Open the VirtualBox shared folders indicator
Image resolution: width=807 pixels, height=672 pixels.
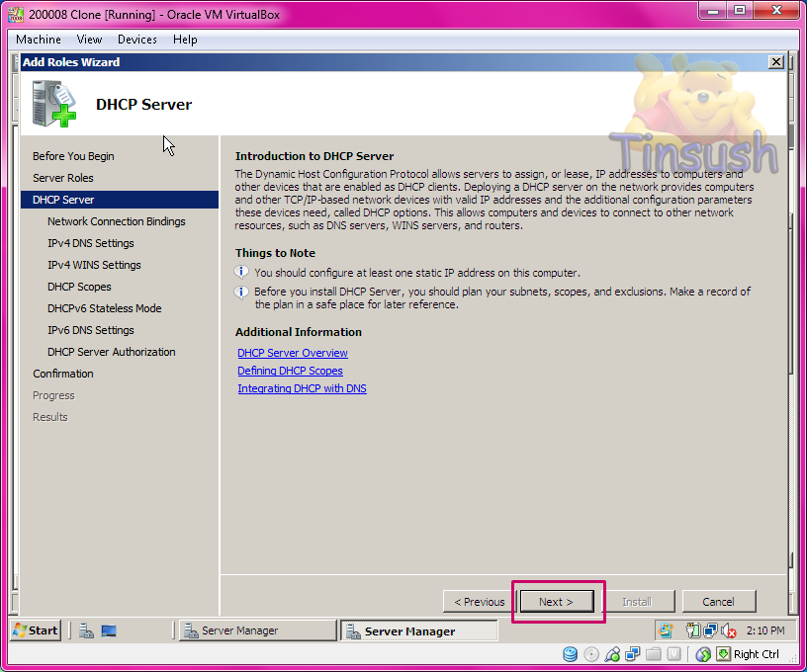pos(653,654)
